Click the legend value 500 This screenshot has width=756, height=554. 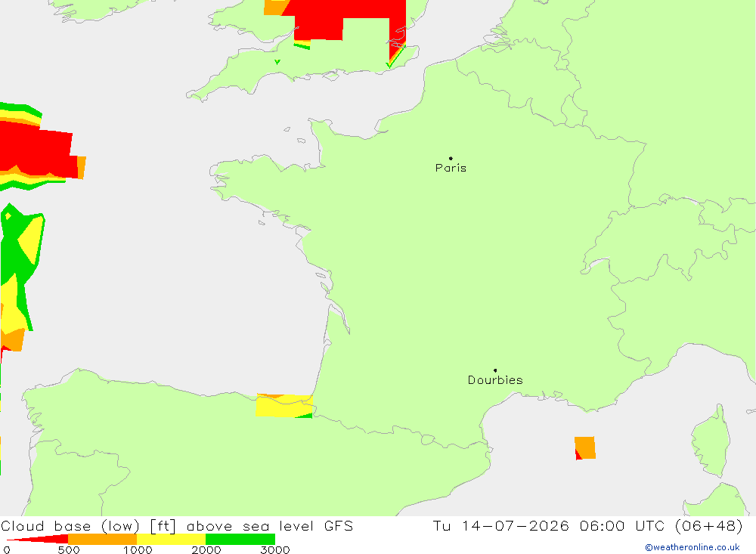click(69, 549)
